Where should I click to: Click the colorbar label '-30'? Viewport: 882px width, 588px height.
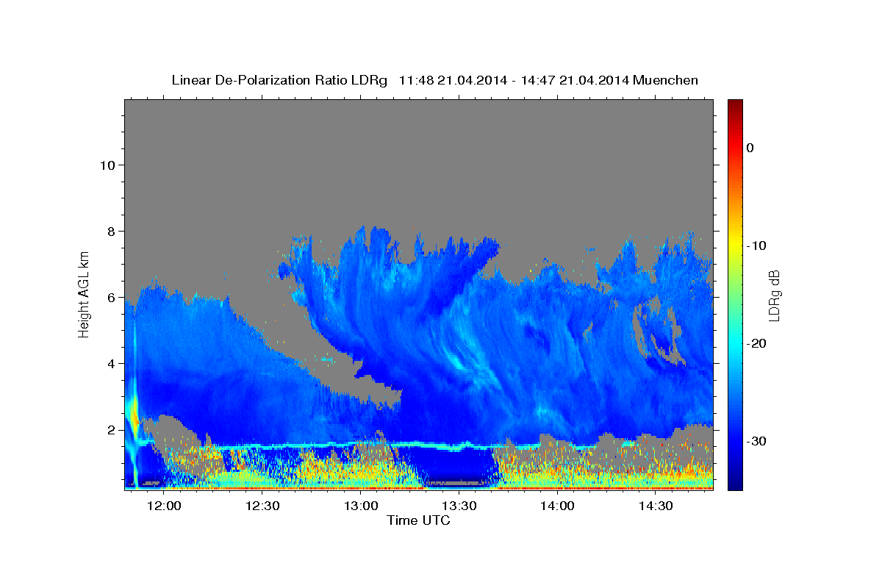tap(756, 441)
